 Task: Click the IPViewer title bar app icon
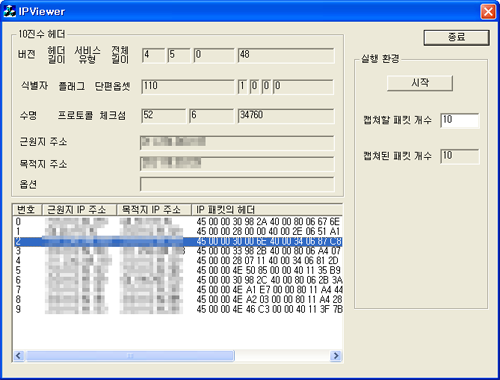[x=9, y=11]
